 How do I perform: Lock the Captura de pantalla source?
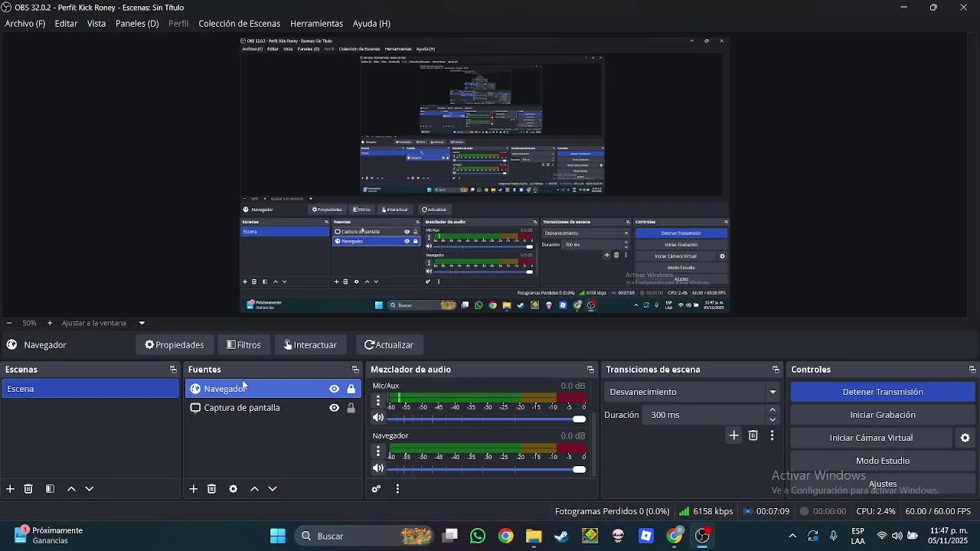[x=351, y=408]
